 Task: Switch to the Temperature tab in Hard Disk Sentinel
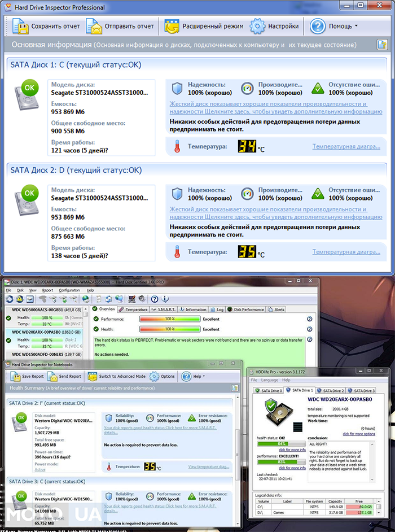pyautogui.click(x=133, y=309)
